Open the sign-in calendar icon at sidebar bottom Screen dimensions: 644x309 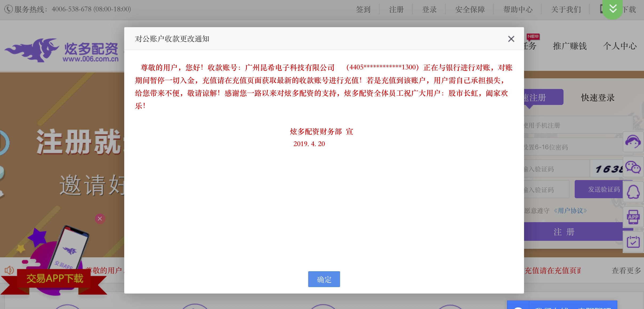(x=634, y=241)
